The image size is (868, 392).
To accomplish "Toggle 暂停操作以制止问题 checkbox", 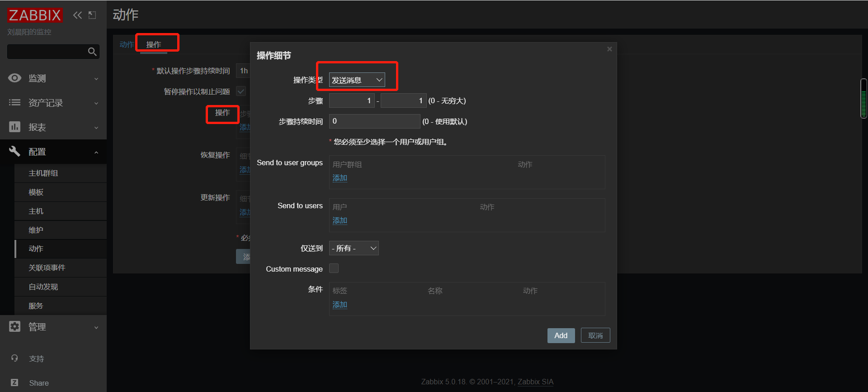I will tap(241, 91).
